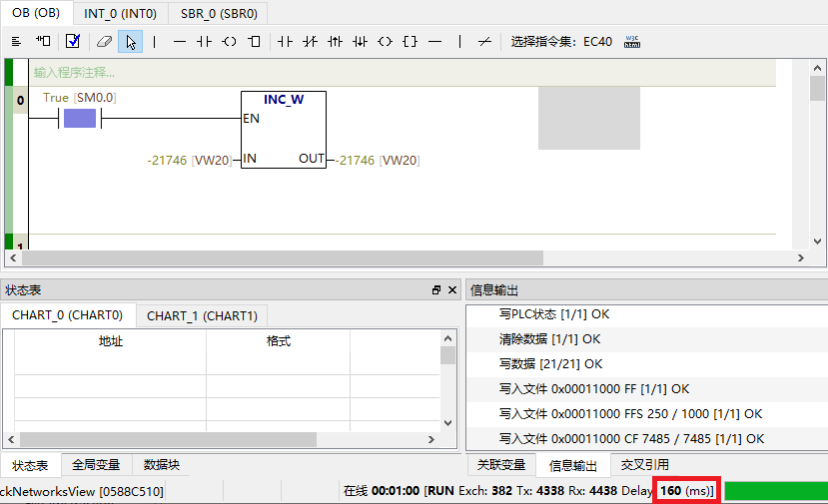Switch to the INT_0 (INT0) tab

[x=119, y=14]
